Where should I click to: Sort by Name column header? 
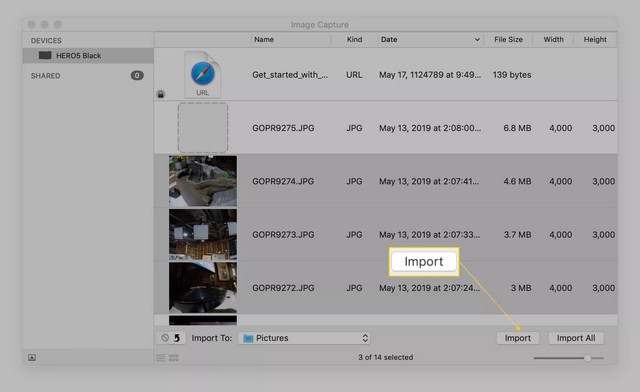(x=264, y=40)
